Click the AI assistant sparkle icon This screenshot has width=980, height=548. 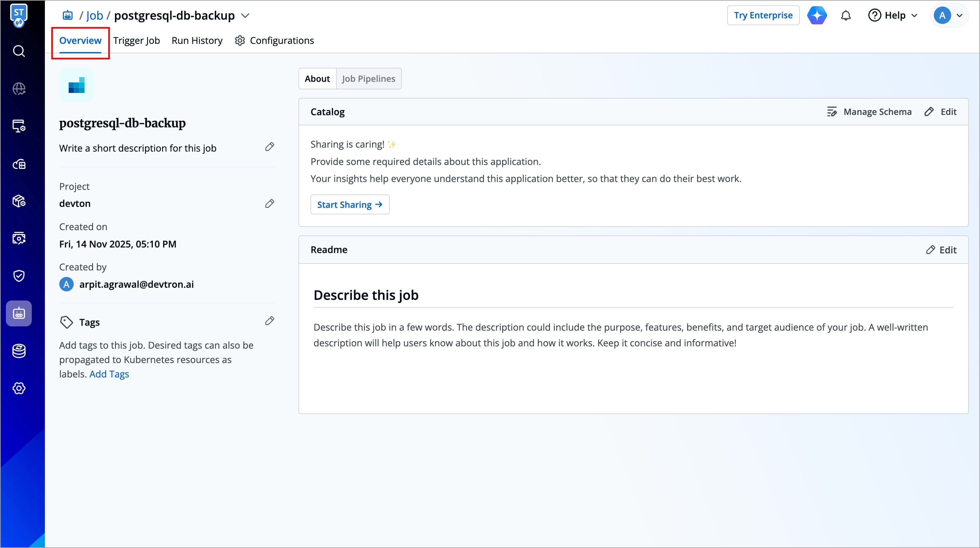[817, 16]
